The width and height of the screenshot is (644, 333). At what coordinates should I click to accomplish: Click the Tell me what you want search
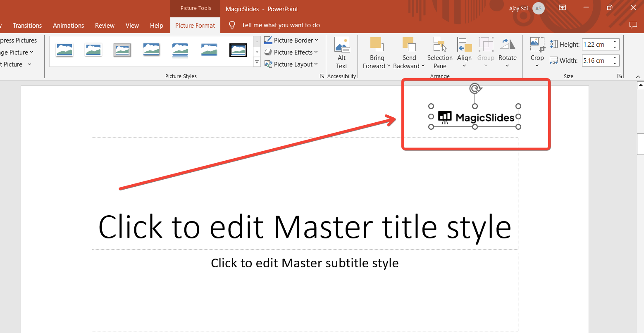pos(280,25)
